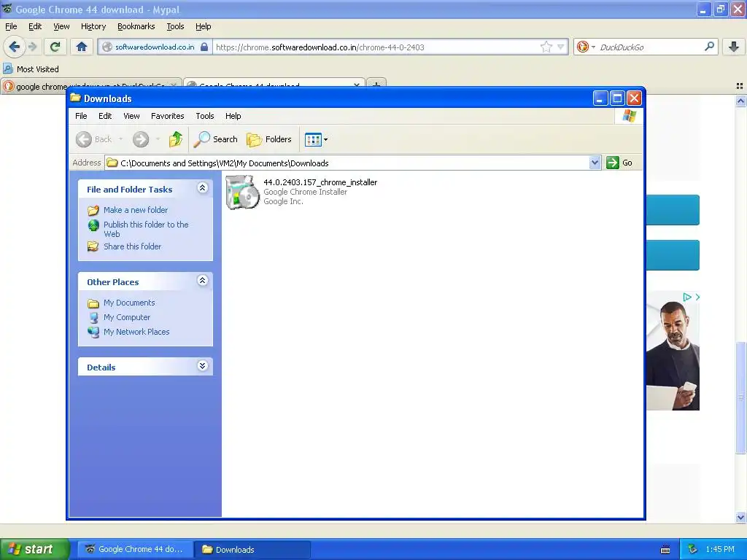
Task: Open the Explorer View menu
Action: click(x=131, y=116)
